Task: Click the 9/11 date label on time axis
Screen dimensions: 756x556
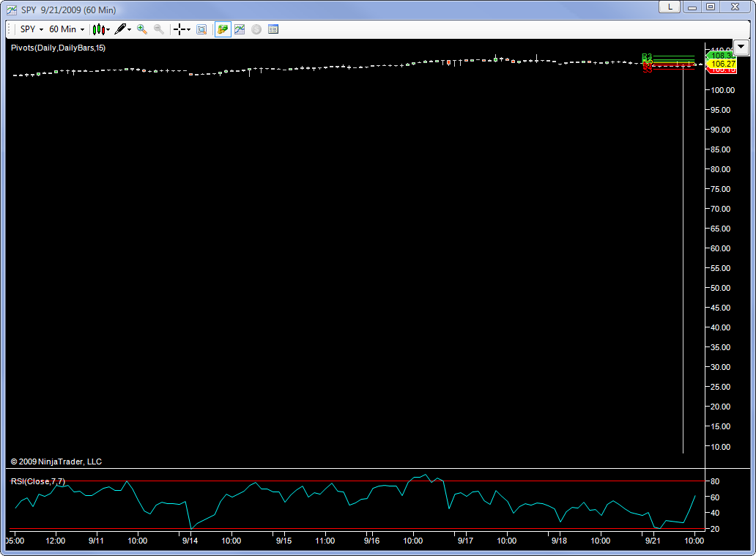Action: coord(96,541)
